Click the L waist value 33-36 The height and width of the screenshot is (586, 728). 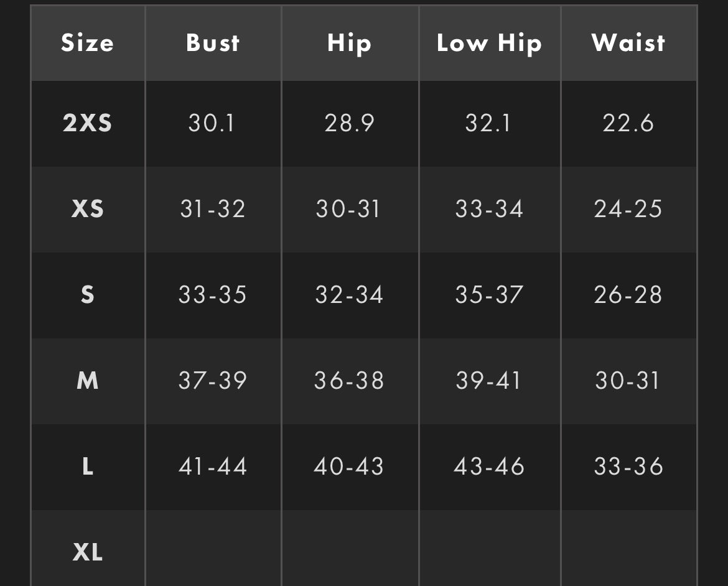[x=628, y=466]
